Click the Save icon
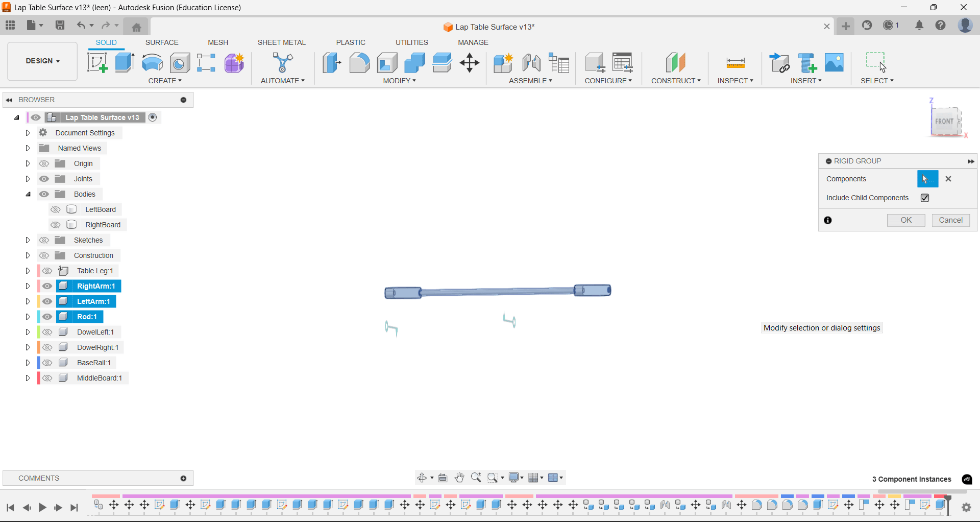Viewport: 980px width, 522px height. pyautogui.click(x=60, y=25)
